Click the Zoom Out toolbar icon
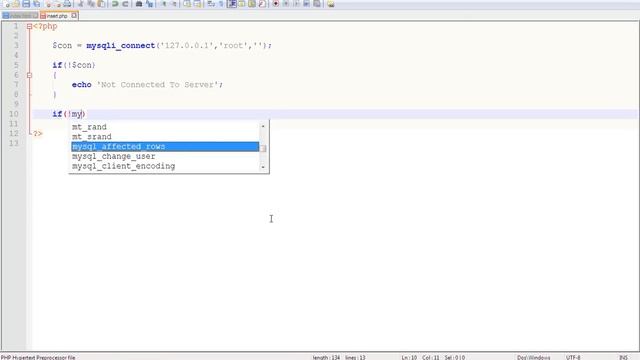 [x=173, y=4]
